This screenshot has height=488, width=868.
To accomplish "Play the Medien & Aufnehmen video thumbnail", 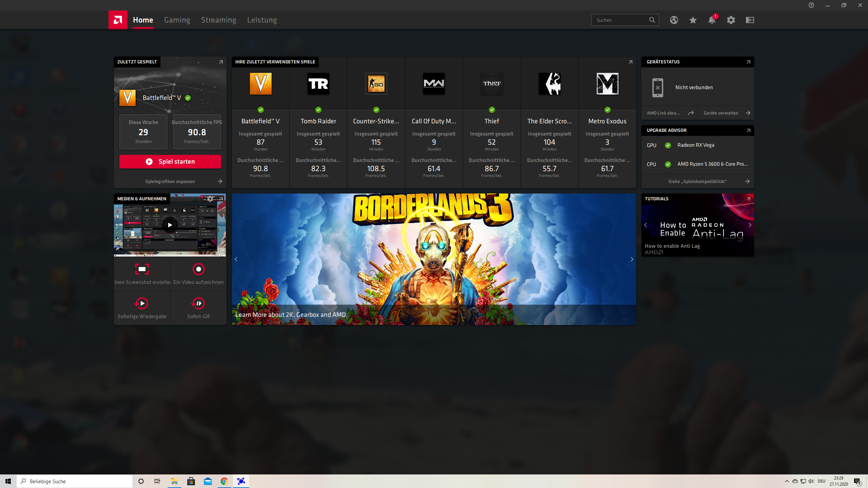I will point(170,225).
